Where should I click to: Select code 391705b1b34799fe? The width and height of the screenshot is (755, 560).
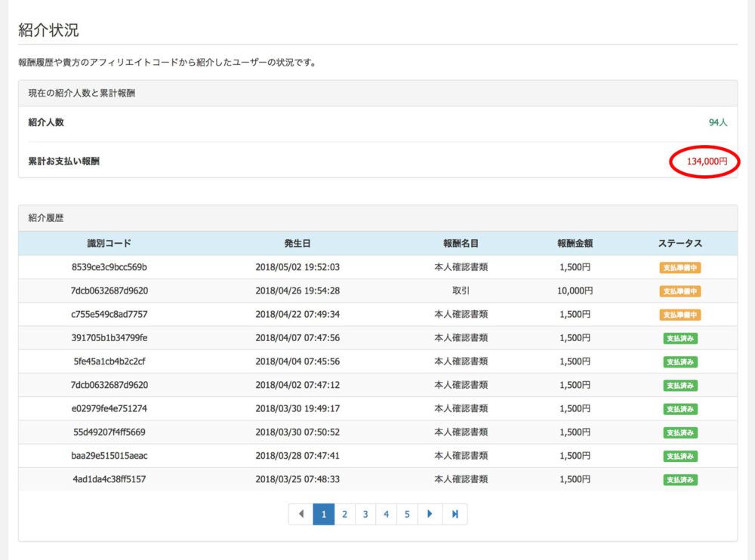(x=109, y=337)
